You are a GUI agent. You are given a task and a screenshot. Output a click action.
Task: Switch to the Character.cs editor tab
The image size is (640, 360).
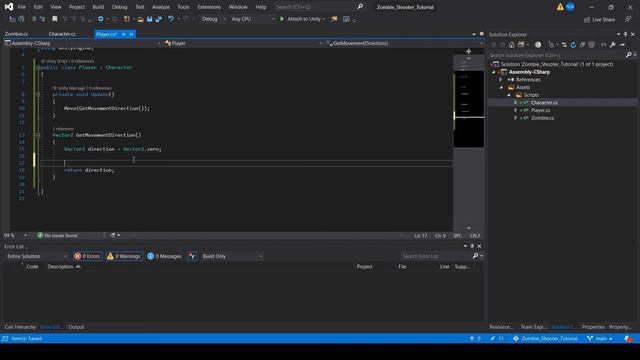62,34
